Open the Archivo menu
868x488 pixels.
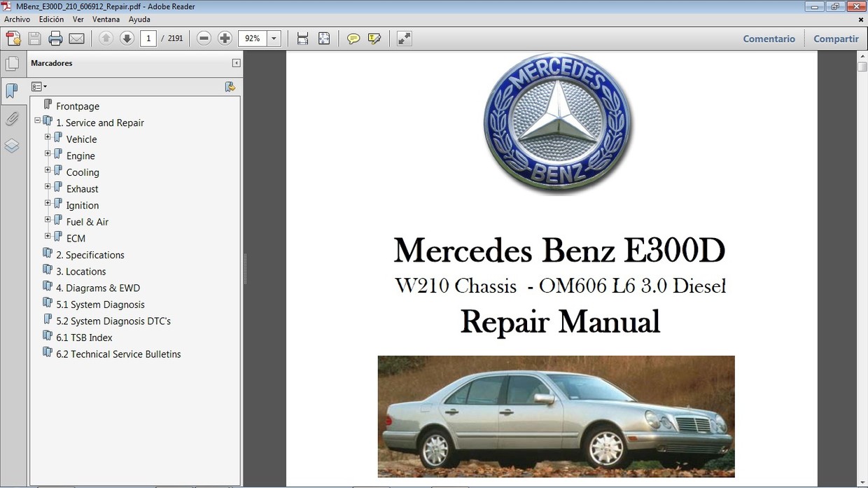pyautogui.click(x=17, y=19)
